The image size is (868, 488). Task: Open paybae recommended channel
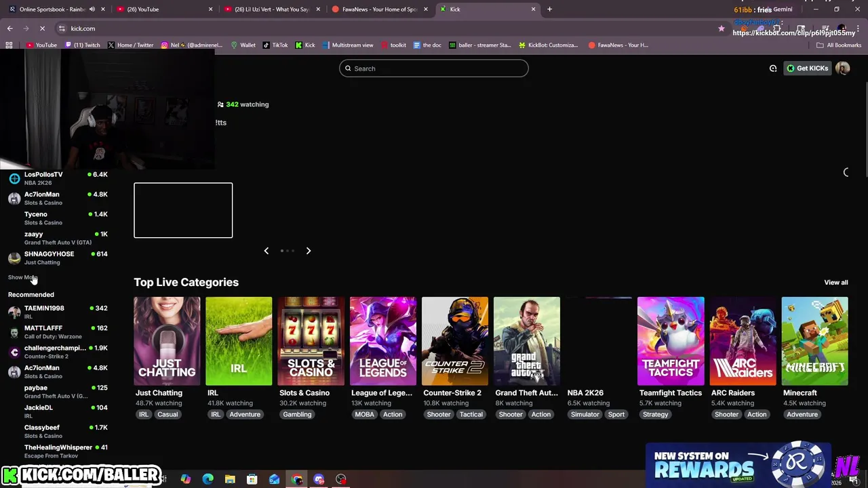(58, 391)
